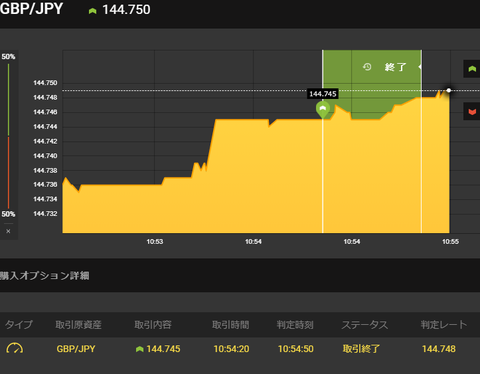Click the 判定レート column header
This screenshot has width=480, height=374.
click(444, 325)
